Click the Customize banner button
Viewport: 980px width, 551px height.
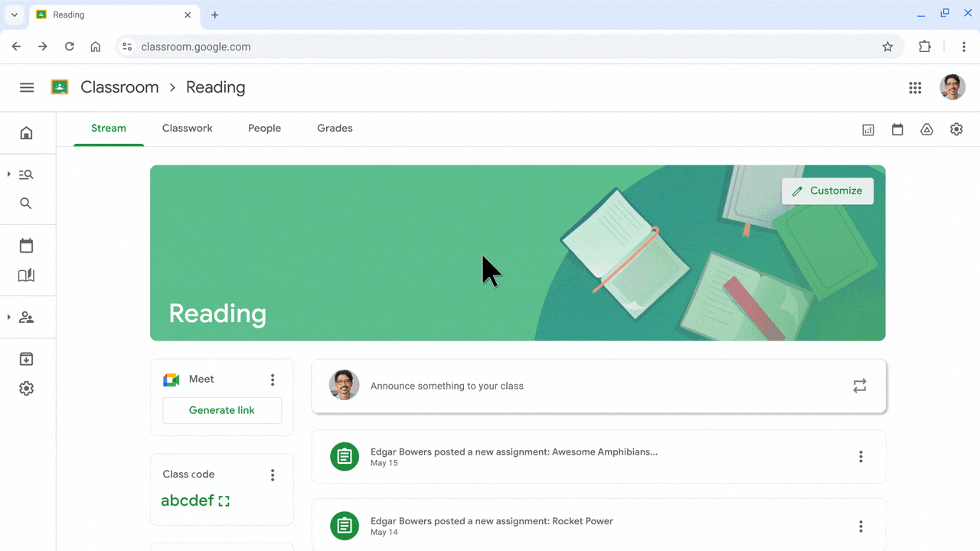coord(828,191)
